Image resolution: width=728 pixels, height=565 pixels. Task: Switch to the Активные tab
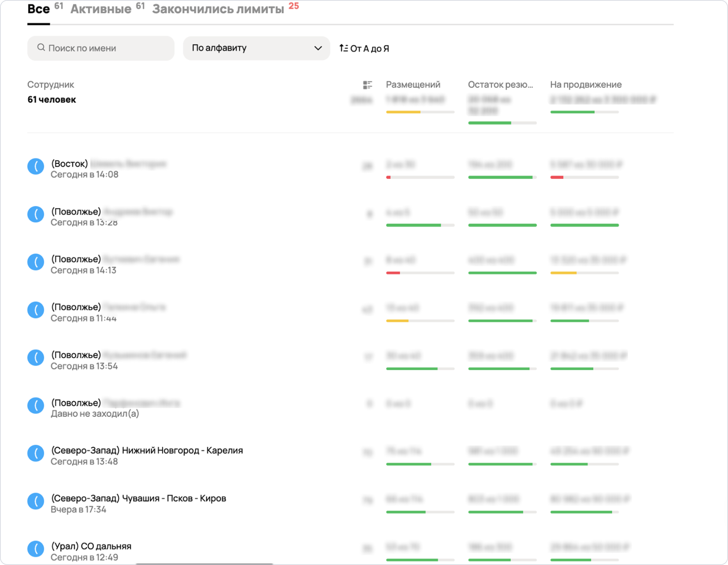[x=101, y=9]
